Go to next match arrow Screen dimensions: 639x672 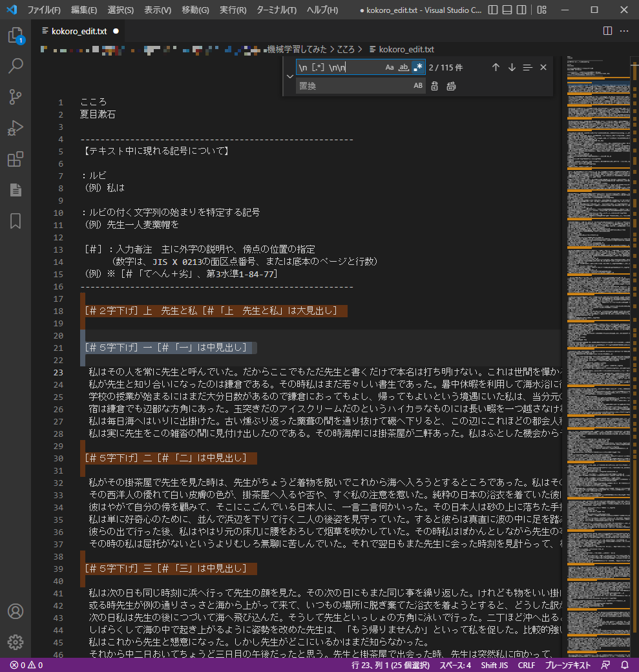[512, 67]
